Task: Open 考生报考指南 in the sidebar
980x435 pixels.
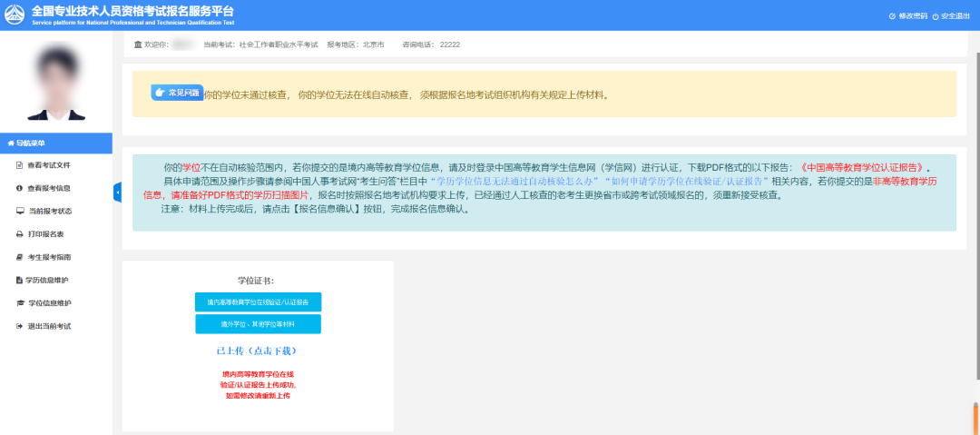Action: click(x=55, y=257)
